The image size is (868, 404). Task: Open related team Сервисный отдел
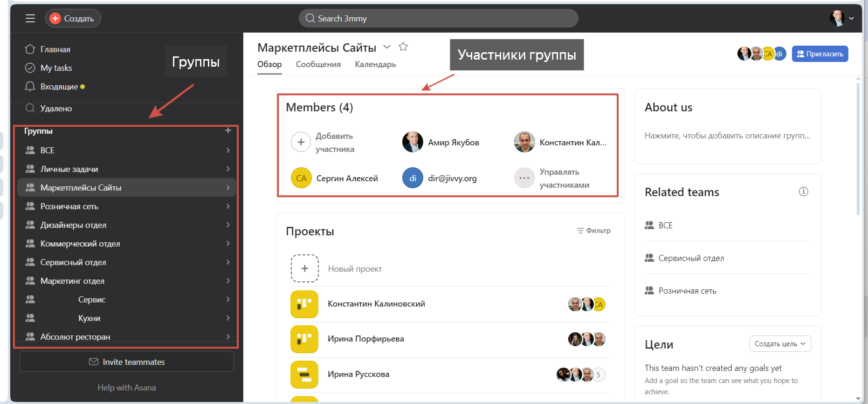pyautogui.click(x=728, y=258)
